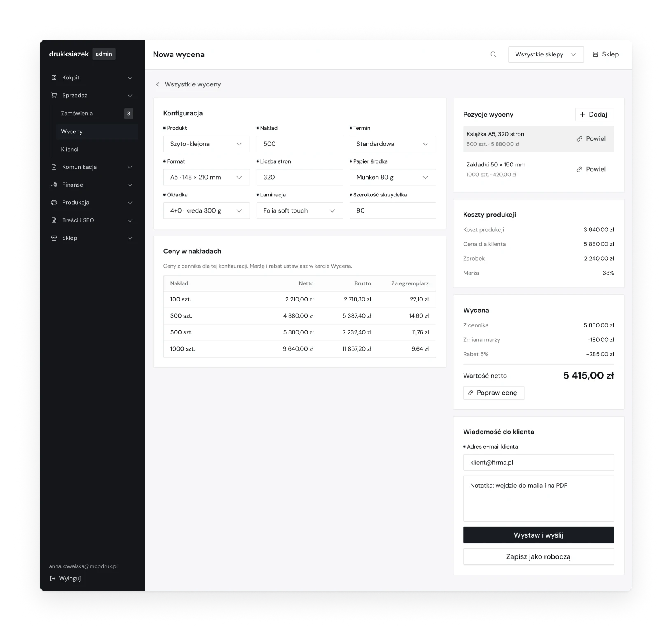Click link icon for Zakładki Powiel

pos(579,169)
